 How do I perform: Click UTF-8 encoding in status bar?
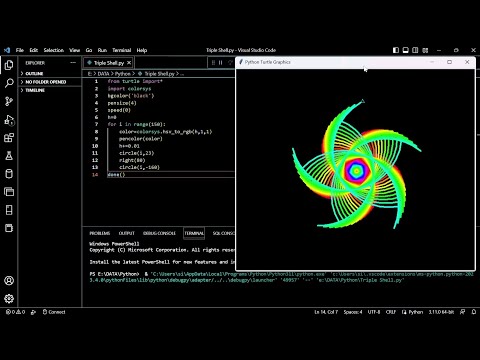(x=374, y=312)
